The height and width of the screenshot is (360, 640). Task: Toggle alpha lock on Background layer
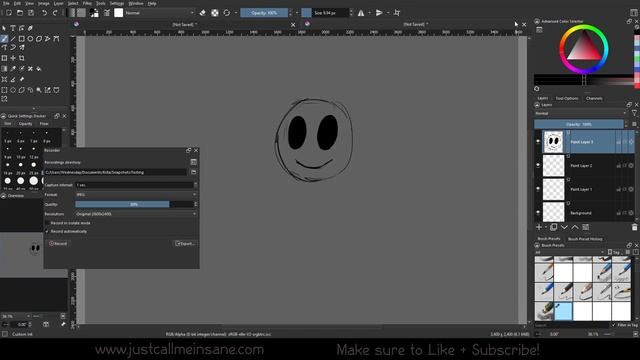pyautogui.click(x=631, y=213)
